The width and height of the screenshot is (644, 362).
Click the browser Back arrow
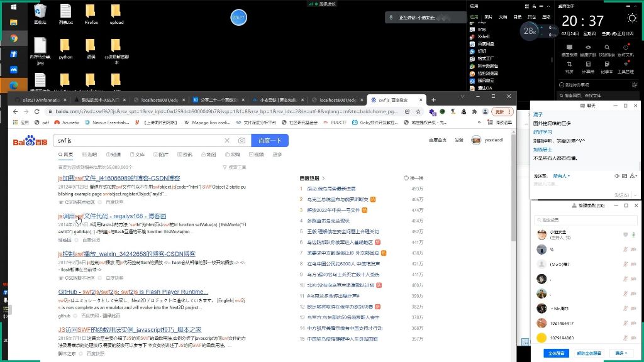(x=15, y=112)
